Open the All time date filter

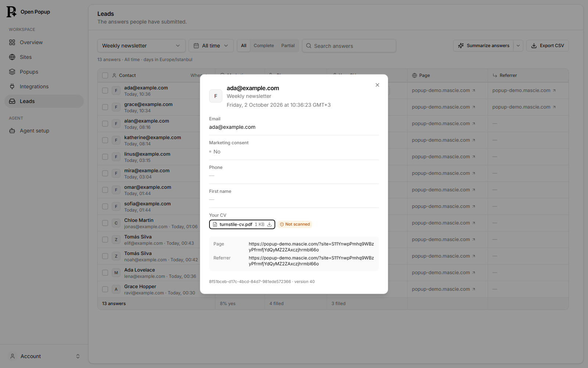point(211,46)
